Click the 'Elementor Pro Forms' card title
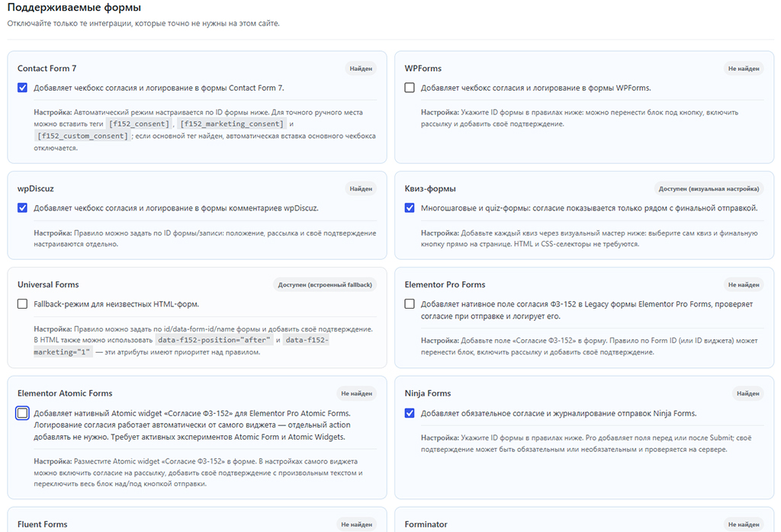 [445, 284]
